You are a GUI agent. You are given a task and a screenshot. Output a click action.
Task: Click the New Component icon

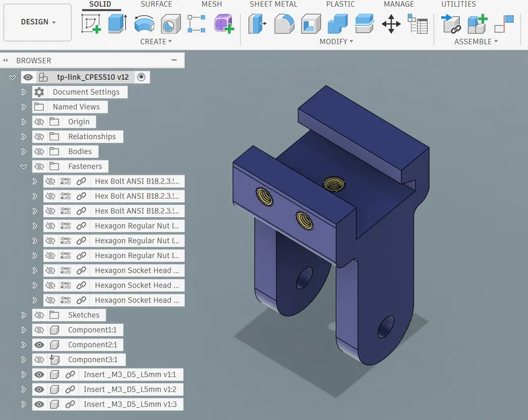(478, 24)
